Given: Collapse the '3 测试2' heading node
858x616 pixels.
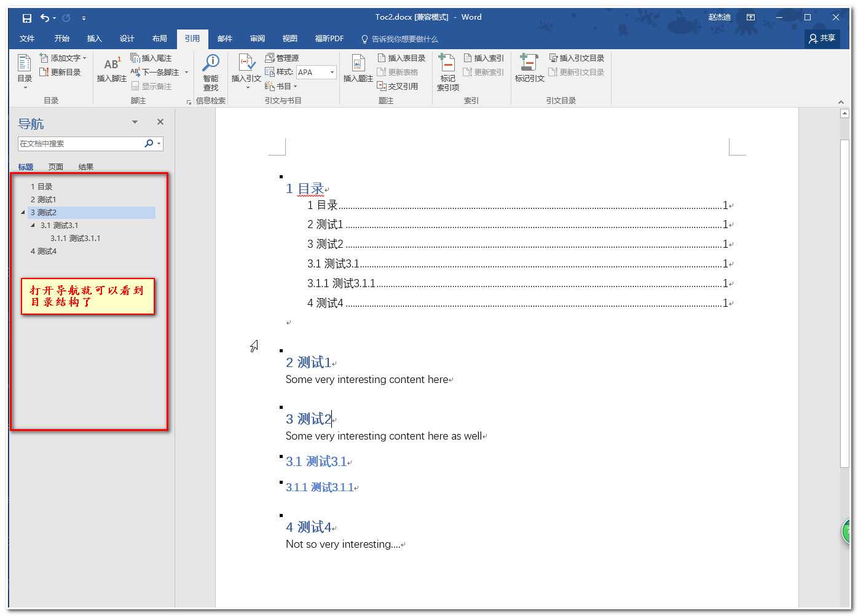Looking at the screenshot, I should pos(23,213).
